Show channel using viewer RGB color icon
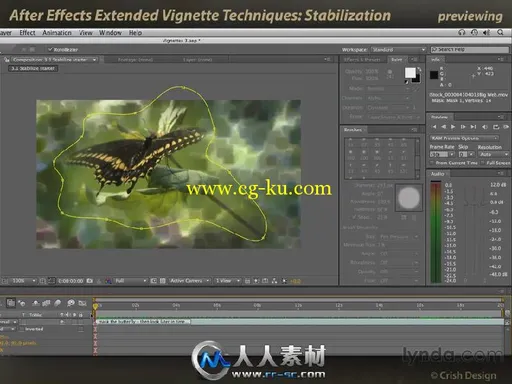512x384 pixels. point(108,281)
